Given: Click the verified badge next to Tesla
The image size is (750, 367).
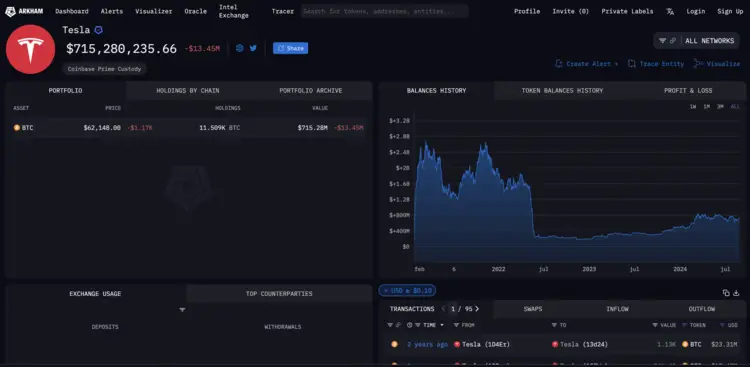Looking at the screenshot, I should pos(99,30).
